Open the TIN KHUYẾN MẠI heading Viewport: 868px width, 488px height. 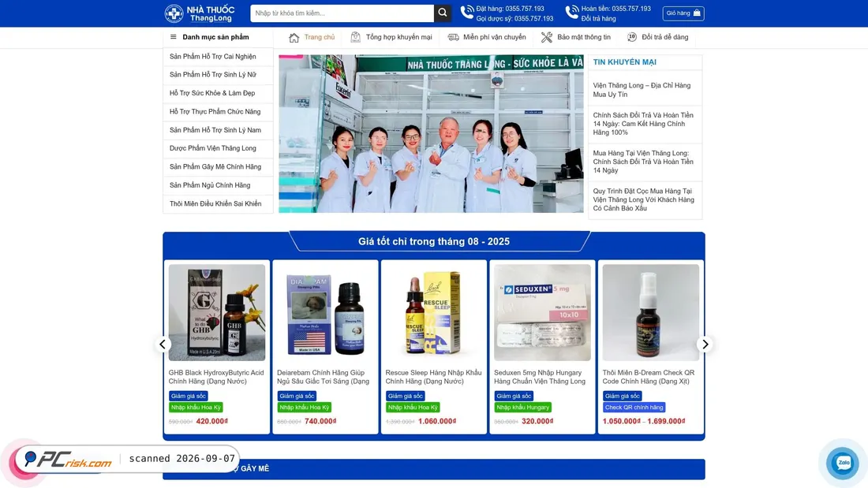[x=624, y=62]
